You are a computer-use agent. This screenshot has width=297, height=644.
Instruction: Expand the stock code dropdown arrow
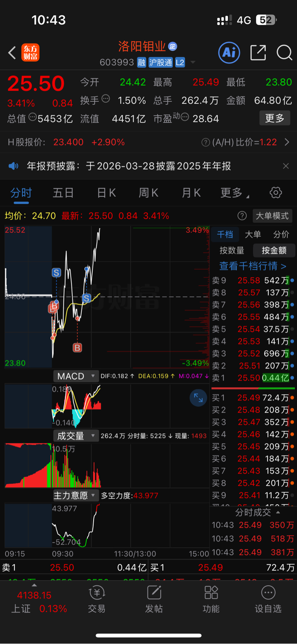pos(193,62)
